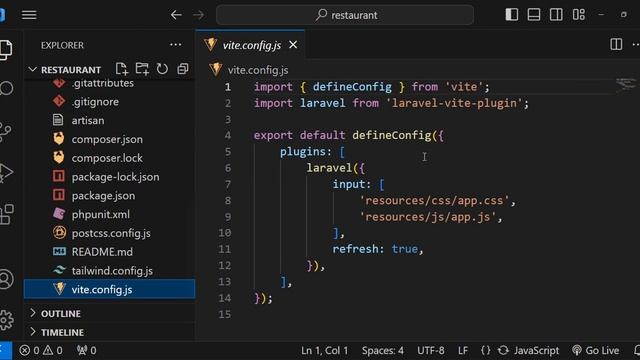Image resolution: width=640 pixels, height=360 pixels.
Task: Open the customize layout icon
Action: (x=578, y=15)
